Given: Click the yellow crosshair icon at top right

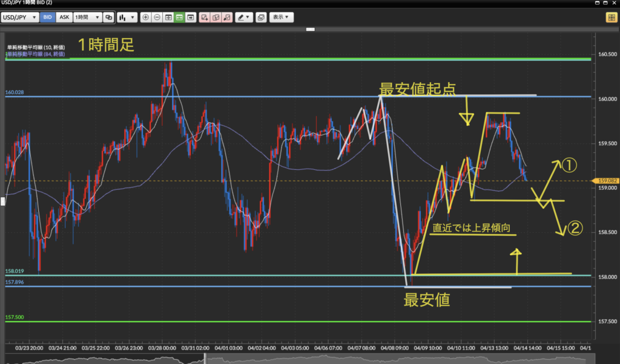Looking at the screenshot, I should (x=611, y=18).
